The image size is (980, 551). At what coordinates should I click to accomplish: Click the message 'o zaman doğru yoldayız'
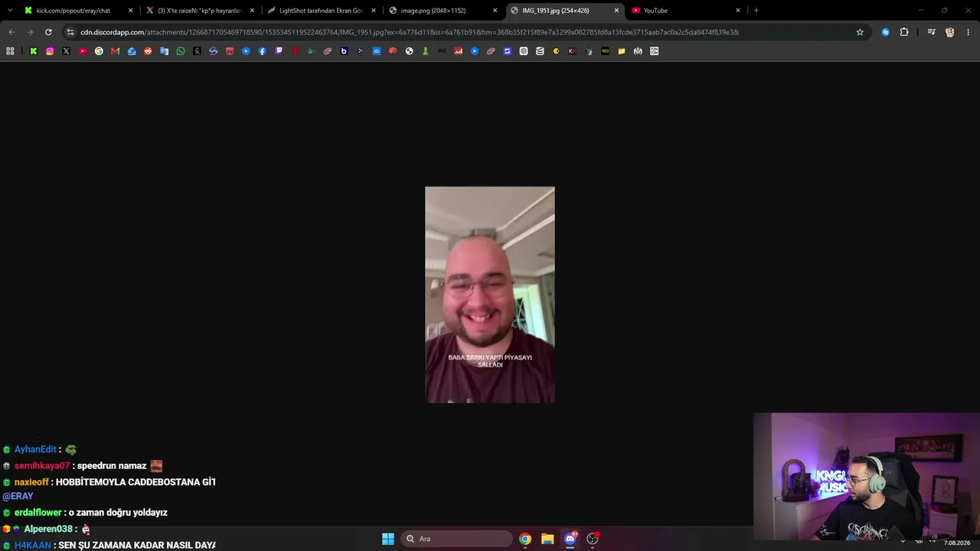pos(118,513)
